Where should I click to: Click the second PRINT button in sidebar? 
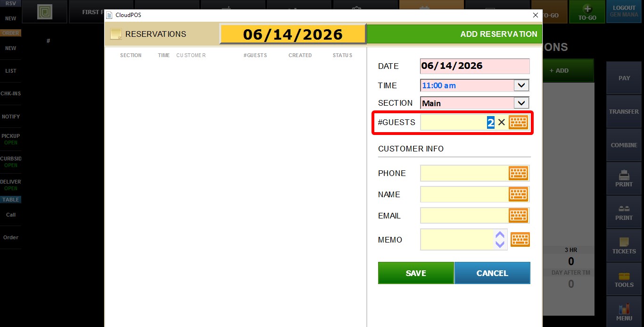click(624, 212)
